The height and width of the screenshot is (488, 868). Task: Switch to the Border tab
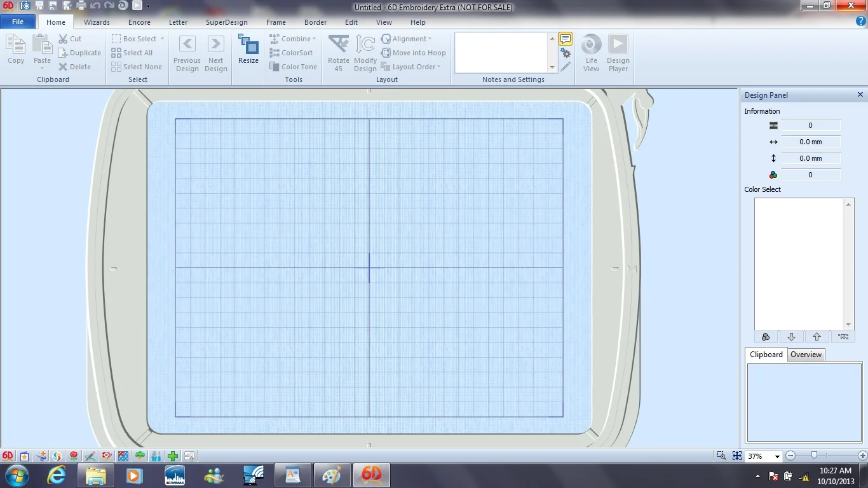pos(315,22)
